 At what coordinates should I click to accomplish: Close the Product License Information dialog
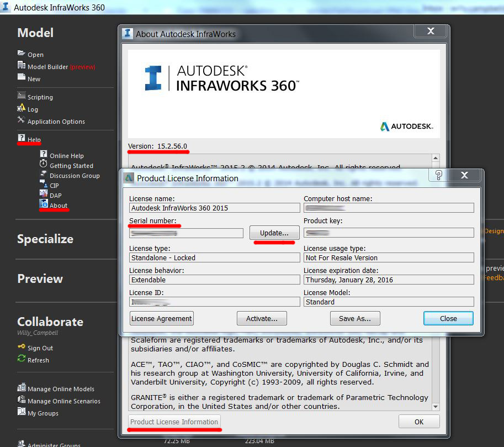pos(448,318)
